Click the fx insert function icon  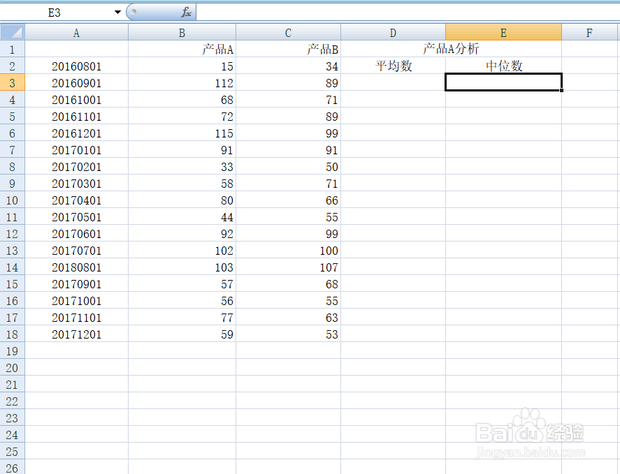coord(186,13)
